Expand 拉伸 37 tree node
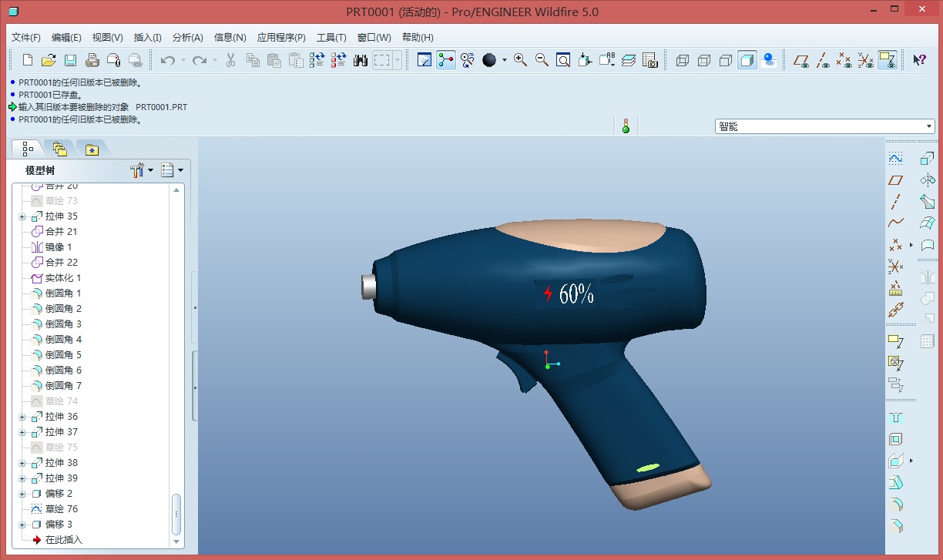This screenshot has width=943, height=560. click(22, 432)
